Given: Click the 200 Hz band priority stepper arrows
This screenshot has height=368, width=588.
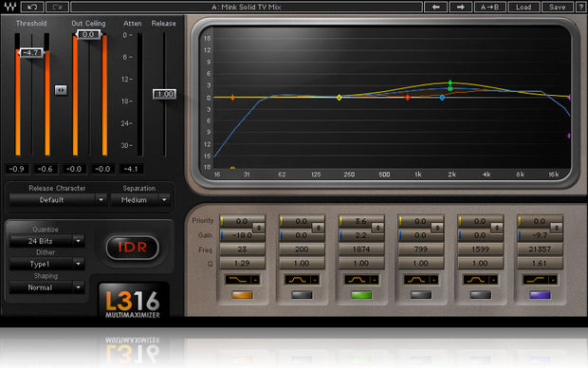Looking at the screenshot, I should (319, 228).
